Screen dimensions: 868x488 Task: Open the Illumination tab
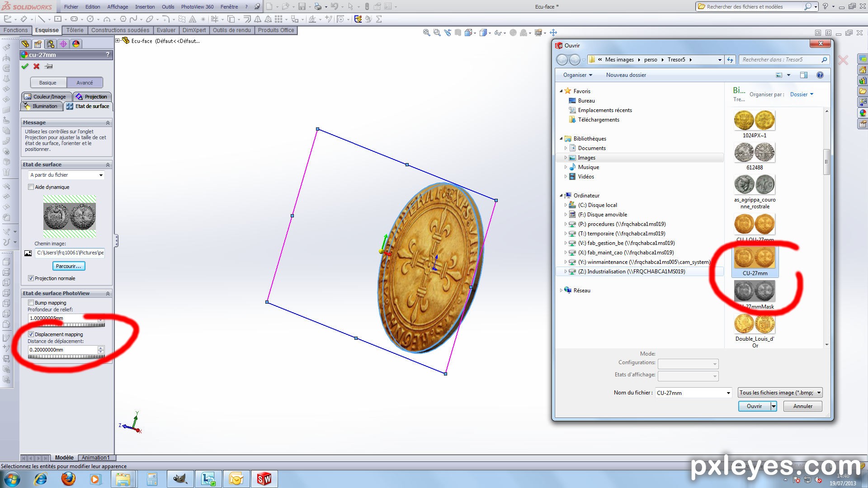coord(41,106)
